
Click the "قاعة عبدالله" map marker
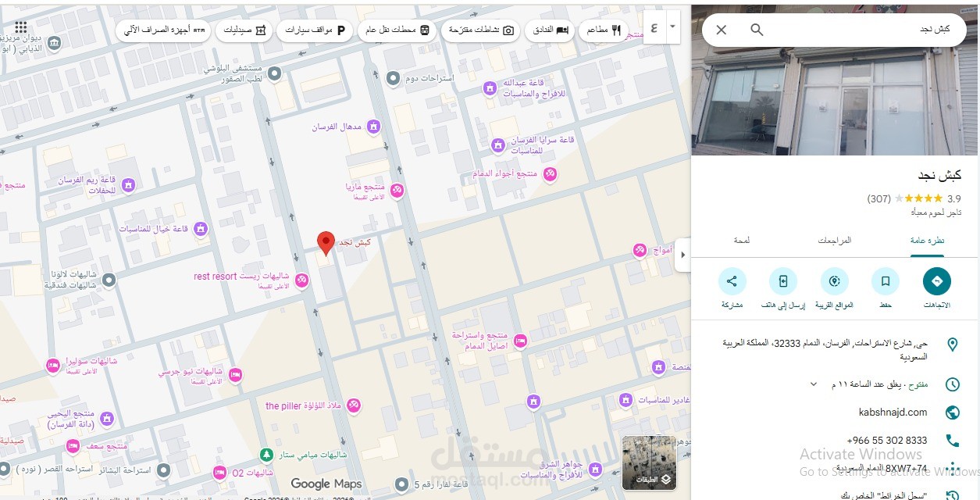coord(490,88)
